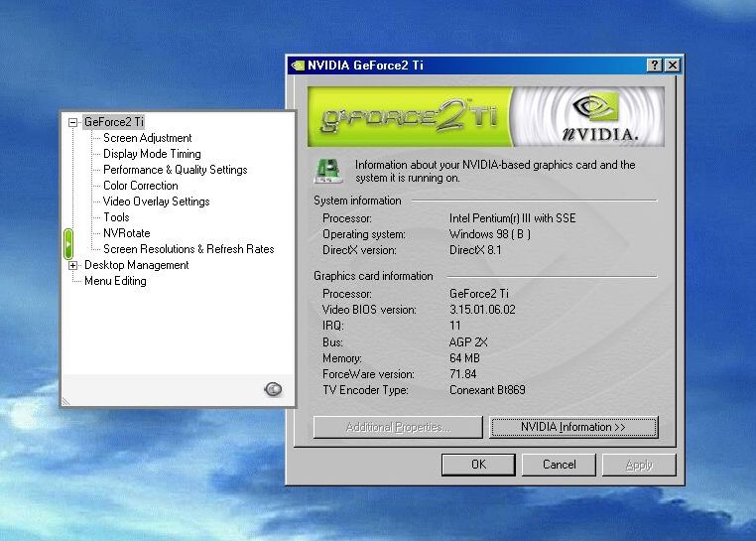
Task: Open Display Mode Timing page
Action: point(152,154)
